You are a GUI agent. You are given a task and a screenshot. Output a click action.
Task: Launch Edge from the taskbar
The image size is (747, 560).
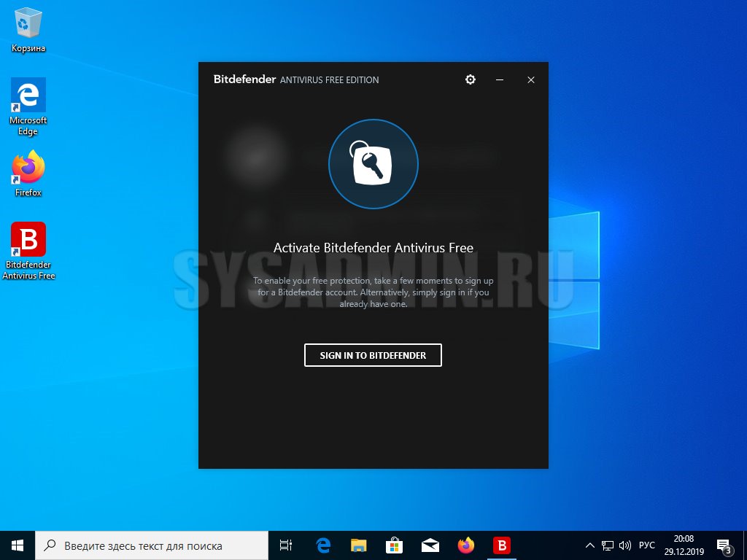pos(322,545)
